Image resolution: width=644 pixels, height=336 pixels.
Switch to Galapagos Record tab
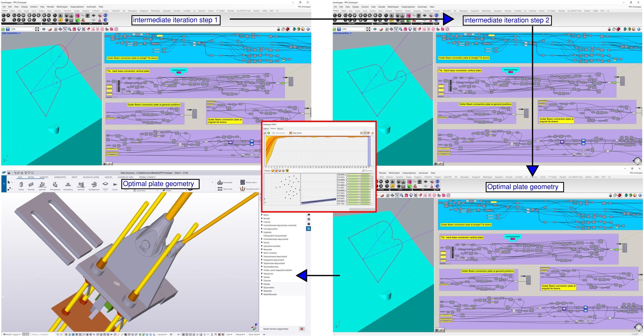[x=280, y=129]
